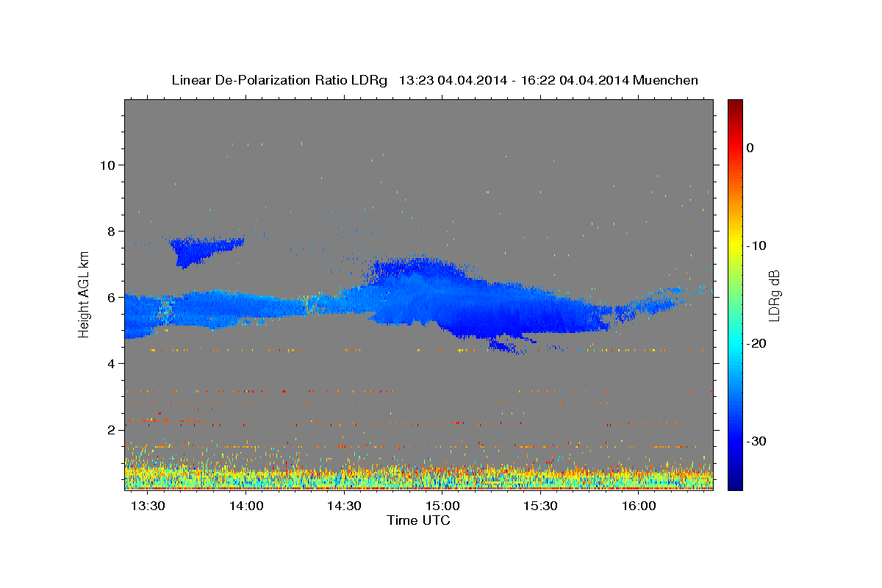This screenshot has width=882, height=588.
Task: Click the 14:00 time axis label
Action: [246, 506]
